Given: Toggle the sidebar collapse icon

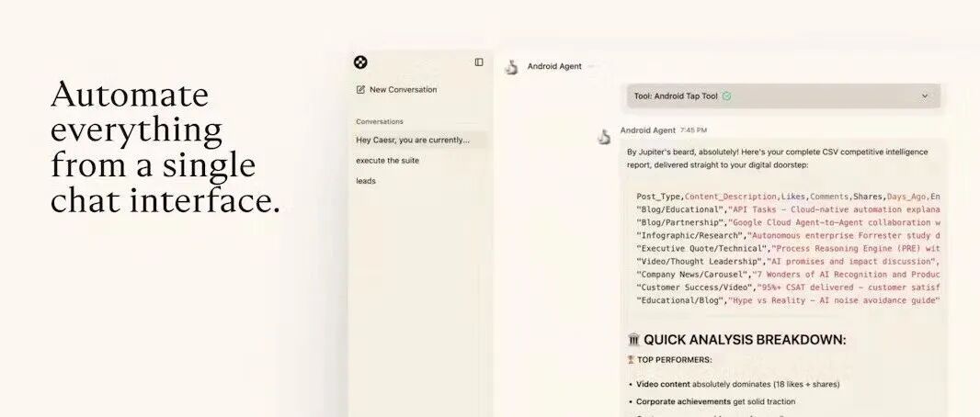Looking at the screenshot, I should [x=479, y=62].
